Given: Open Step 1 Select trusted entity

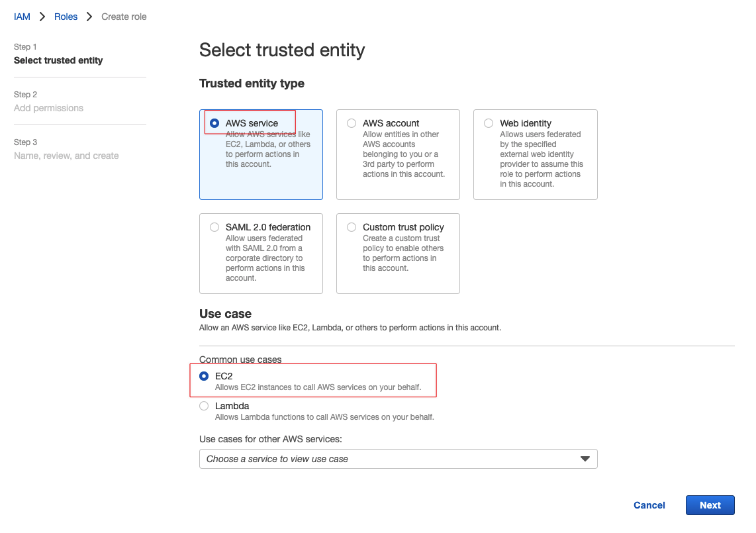Looking at the screenshot, I should pyautogui.click(x=58, y=60).
